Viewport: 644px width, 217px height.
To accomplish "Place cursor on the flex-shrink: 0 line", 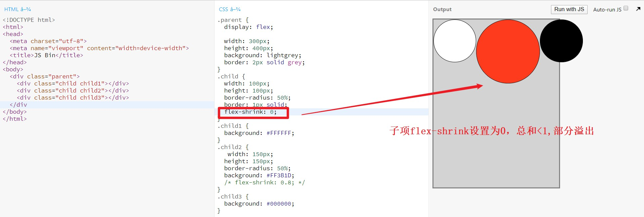I will click(x=250, y=112).
